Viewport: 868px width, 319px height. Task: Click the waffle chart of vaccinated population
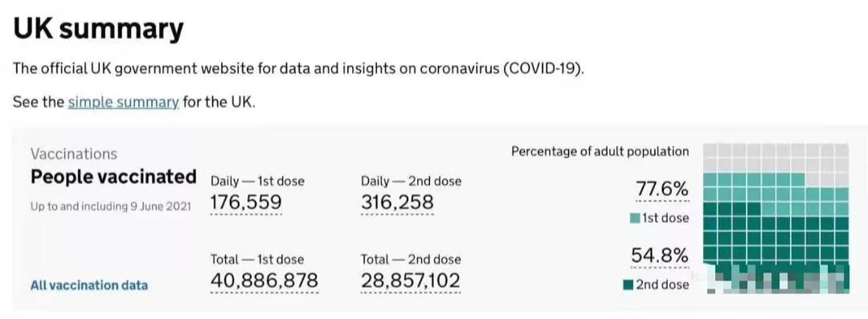click(776, 218)
